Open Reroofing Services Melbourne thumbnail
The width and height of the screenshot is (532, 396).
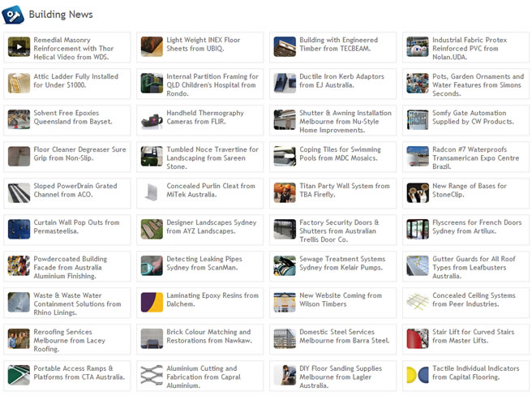tap(19, 338)
